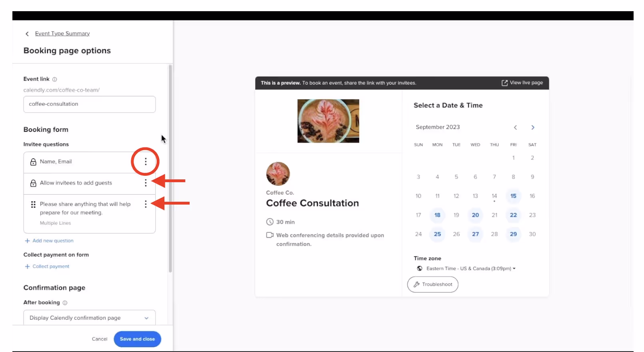Go back using the Event Type Summary chevron
Image resolution: width=644 pixels, height=352 pixels.
click(27, 34)
